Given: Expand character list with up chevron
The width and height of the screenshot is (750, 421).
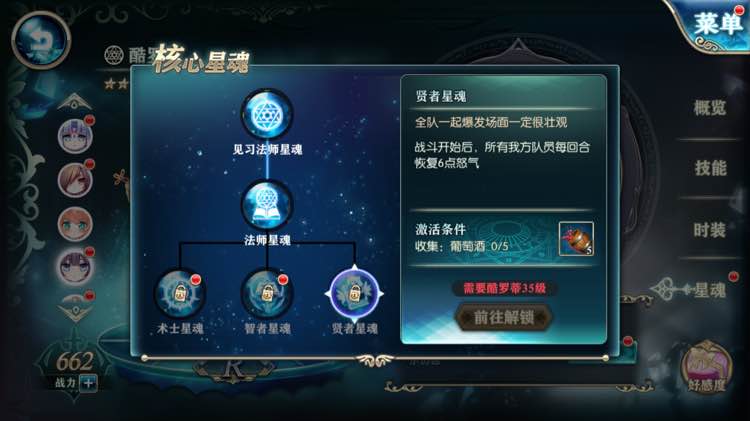Looking at the screenshot, I should tap(75, 101).
